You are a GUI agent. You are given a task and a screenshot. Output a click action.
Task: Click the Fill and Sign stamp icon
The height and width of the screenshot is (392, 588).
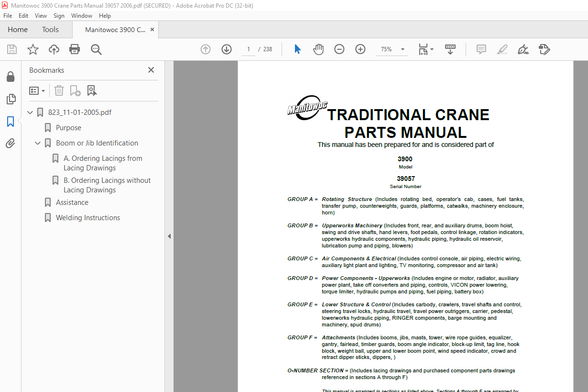(544, 49)
